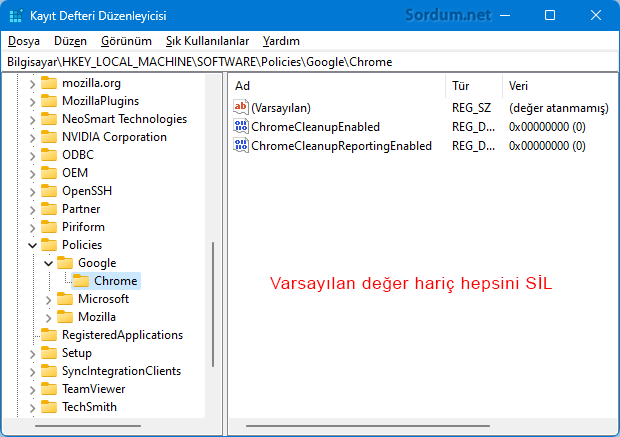Click ChromeCleanupEnabled's 0x00000000 (0) data
Viewport: 620px width, 437px height.
547,127
